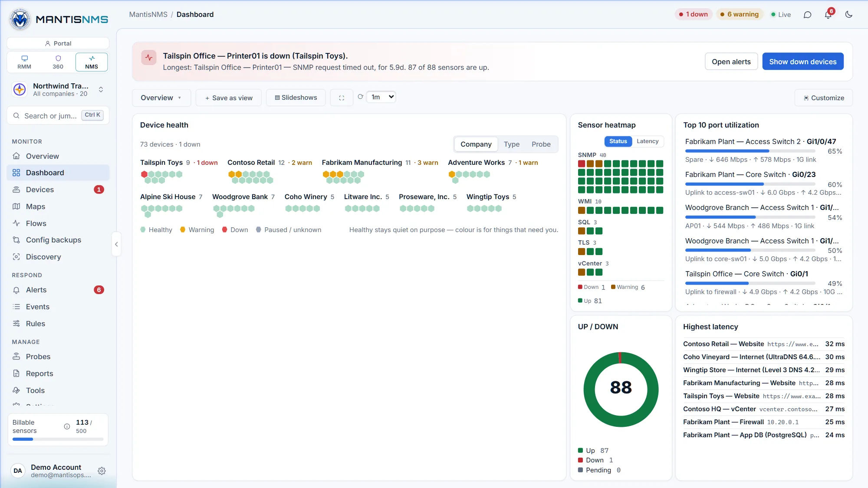
Task: Click the red down hexagon for Tailspin Toys
Action: (x=144, y=174)
